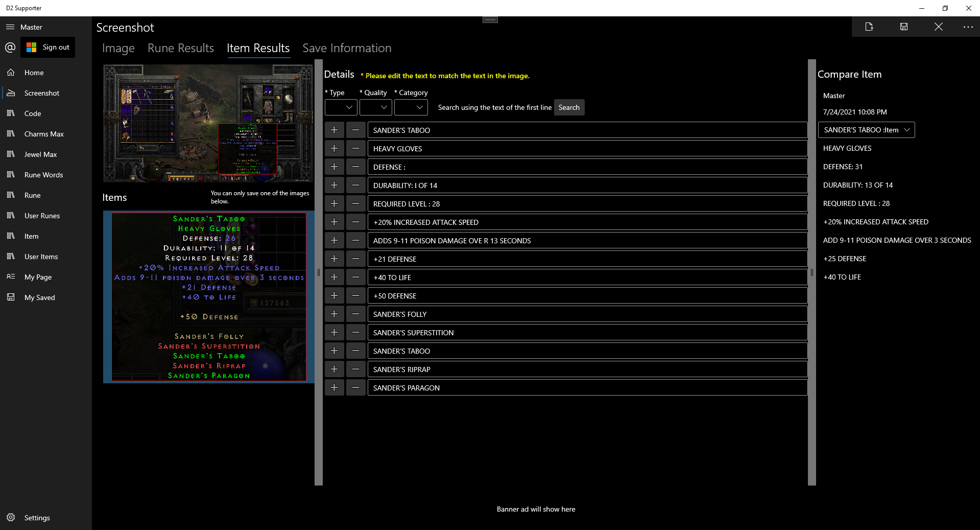980x530 pixels.
Task: Click the Search button
Action: click(569, 107)
